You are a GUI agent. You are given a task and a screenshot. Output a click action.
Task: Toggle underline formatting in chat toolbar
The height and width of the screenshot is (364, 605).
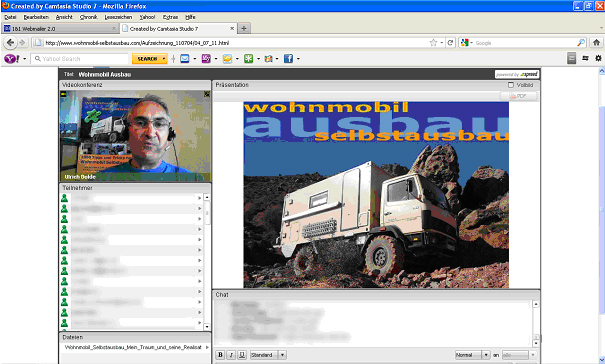[x=242, y=355]
